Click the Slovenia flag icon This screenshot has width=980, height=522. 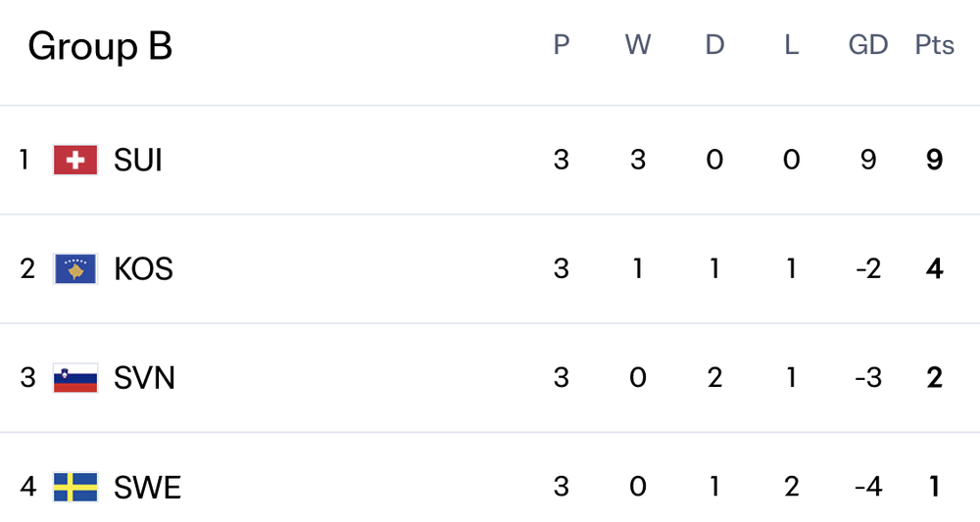[75, 377]
